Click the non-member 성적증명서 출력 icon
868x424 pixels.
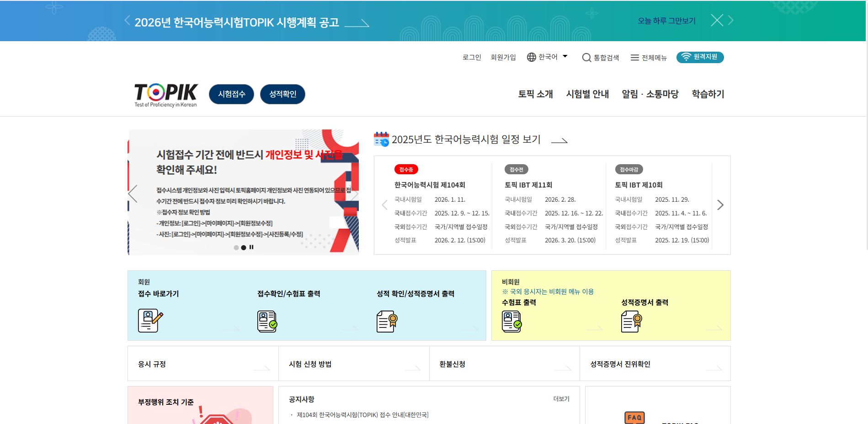[x=631, y=321]
